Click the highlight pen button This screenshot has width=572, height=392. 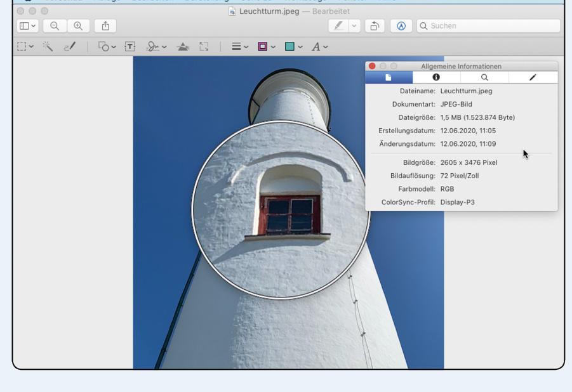coord(338,26)
